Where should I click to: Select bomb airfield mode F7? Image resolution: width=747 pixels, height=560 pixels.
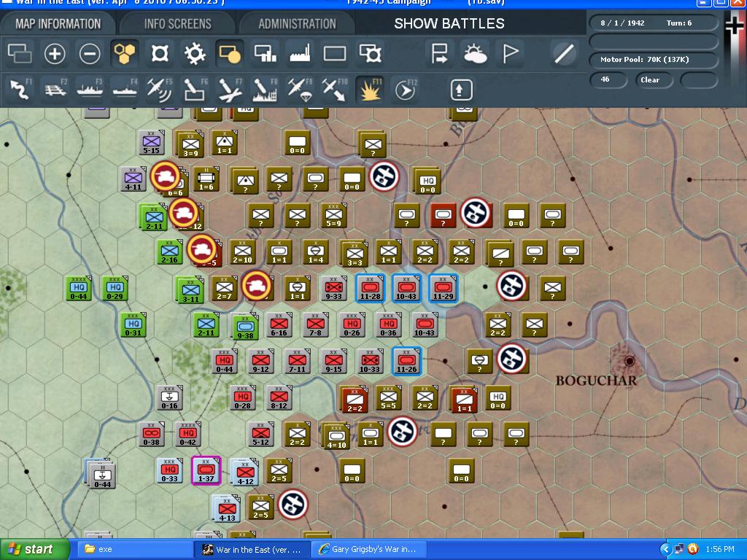click(x=230, y=90)
